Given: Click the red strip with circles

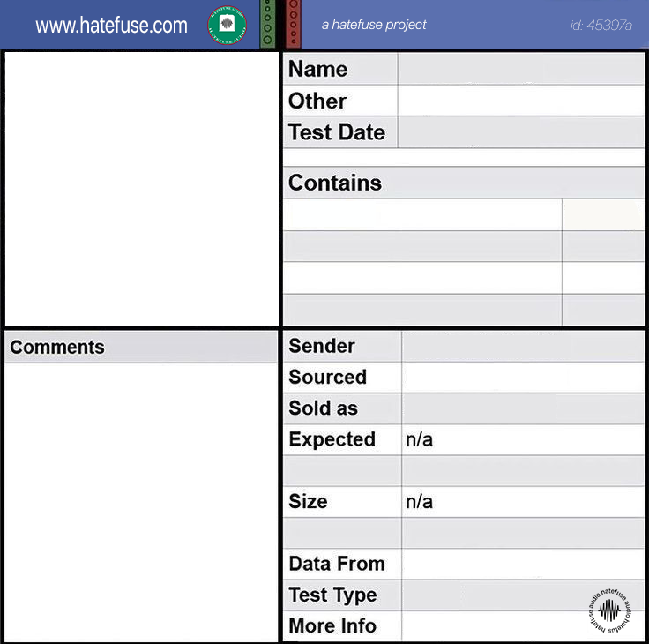Looking at the screenshot, I should [294, 23].
